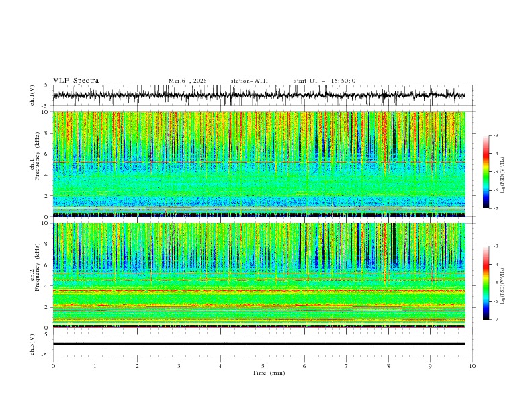This screenshot has width=532, height=411.
Task: Click the Time (min) axis label
Action: [269, 372]
